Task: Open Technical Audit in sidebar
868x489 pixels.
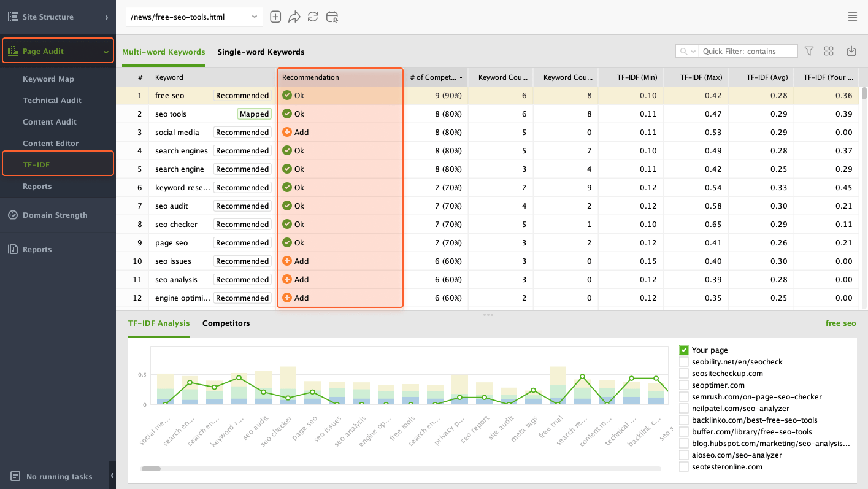Action: (x=52, y=100)
